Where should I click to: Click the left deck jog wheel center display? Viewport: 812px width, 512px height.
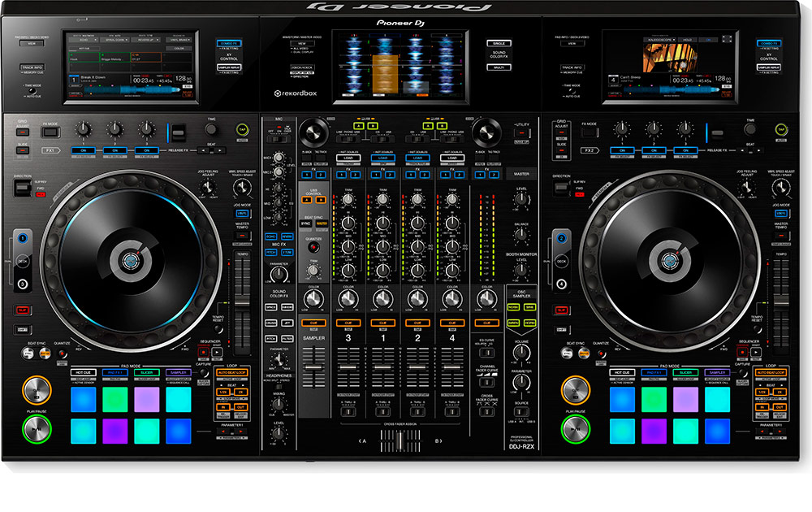128,258
